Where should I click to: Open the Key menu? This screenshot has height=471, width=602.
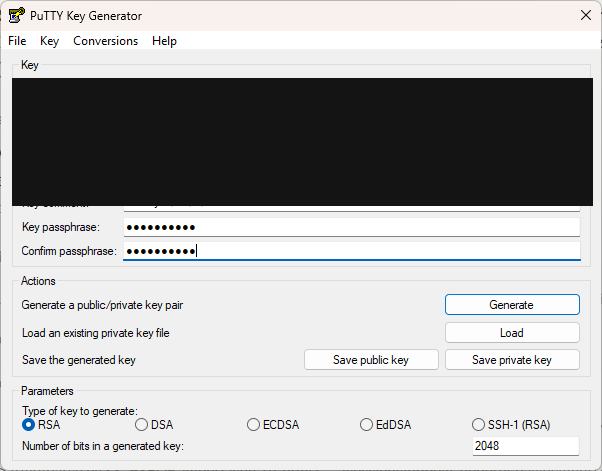pyautogui.click(x=50, y=41)
